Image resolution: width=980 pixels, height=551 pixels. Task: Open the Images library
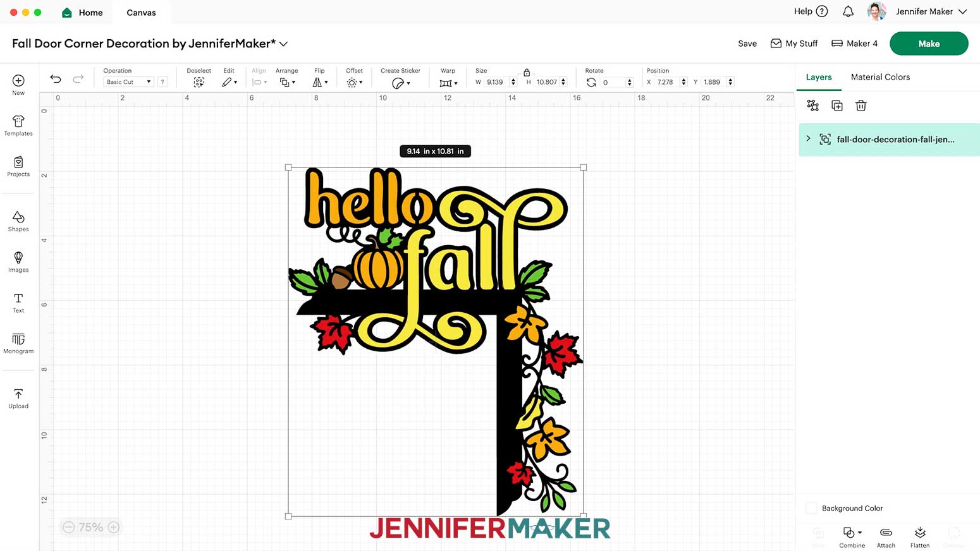tap(18, 262)
